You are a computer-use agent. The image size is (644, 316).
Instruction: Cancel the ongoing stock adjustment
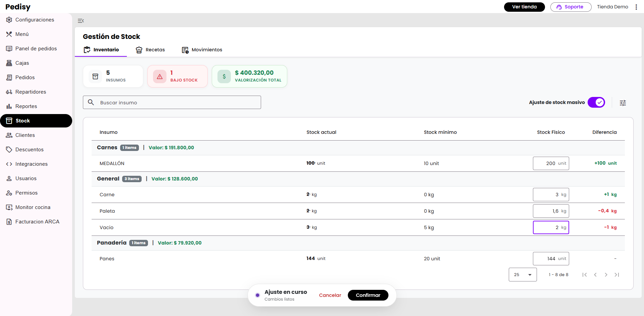click(x=330, y=295)
